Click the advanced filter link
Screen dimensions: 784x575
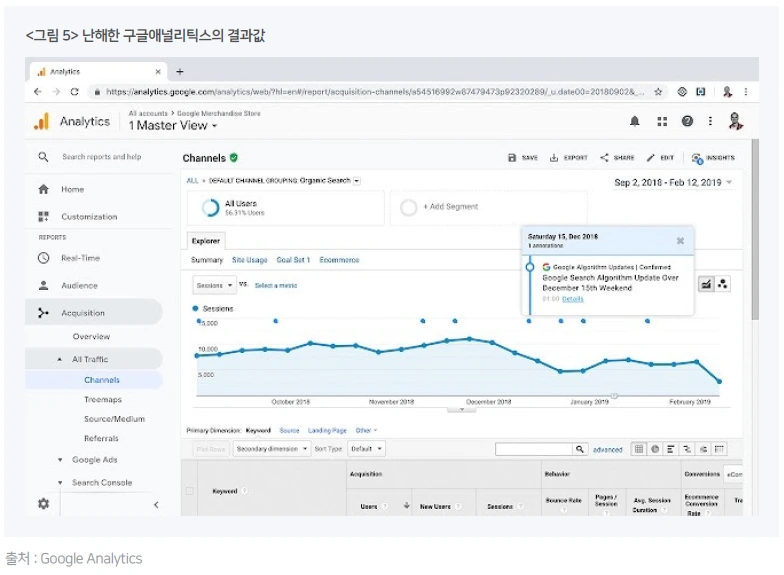(x=608, y=450)
